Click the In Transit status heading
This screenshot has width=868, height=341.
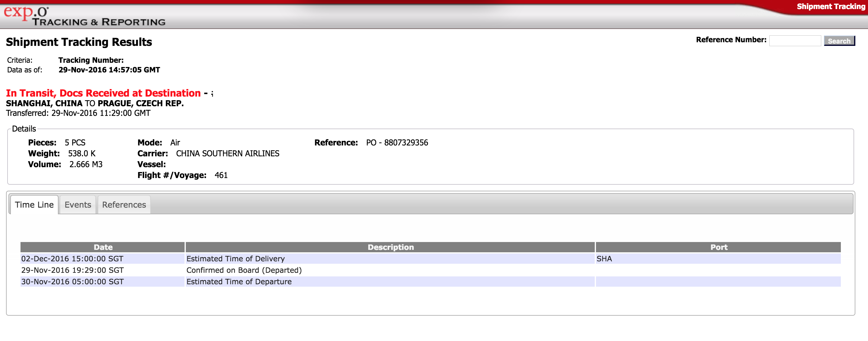coord(103,93)
